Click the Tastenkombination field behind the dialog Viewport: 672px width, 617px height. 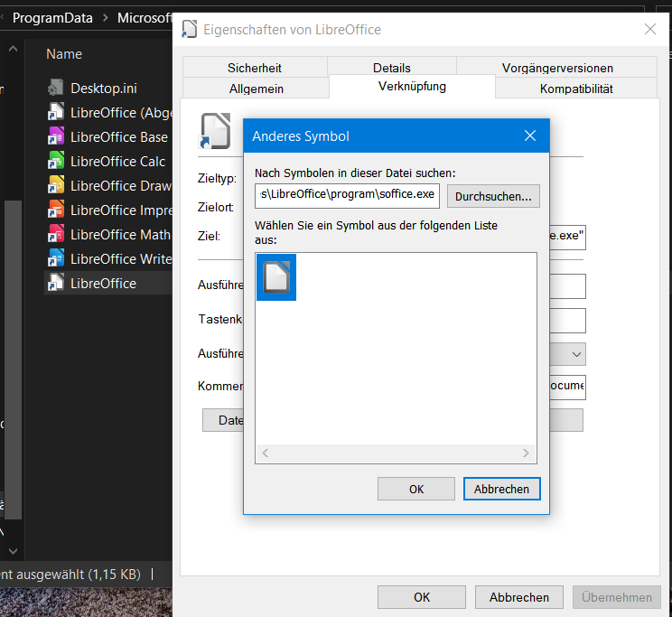click(x=567, y=321)
